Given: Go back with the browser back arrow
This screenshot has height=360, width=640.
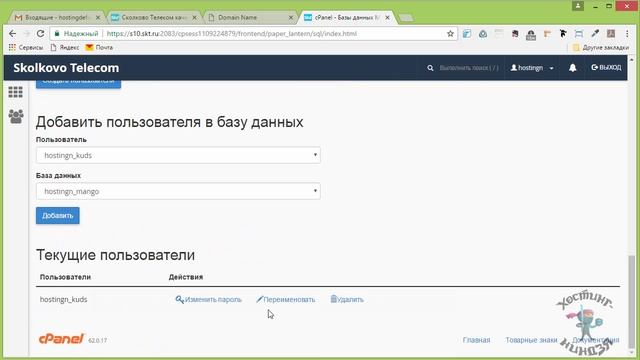Looking at the screenshot, I should [x=13, y=33].
